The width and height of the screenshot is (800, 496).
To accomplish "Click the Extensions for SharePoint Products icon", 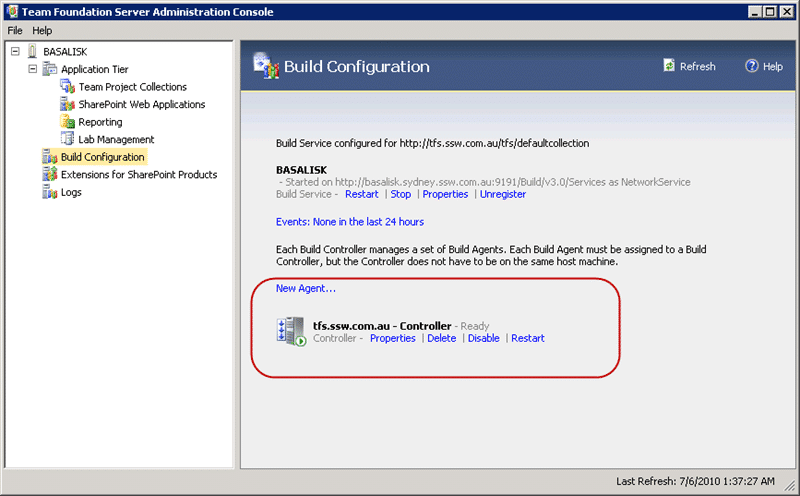I will click(49, 174).
